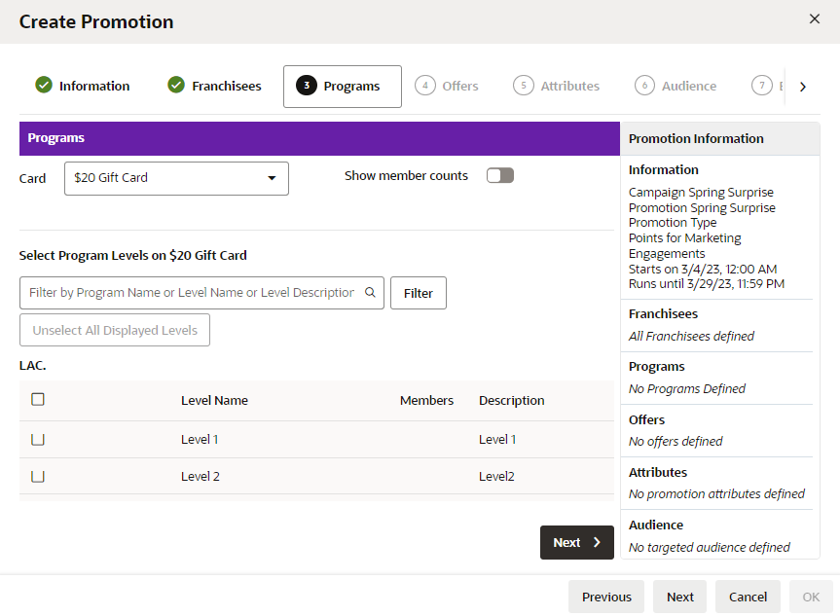840x616 pixels.
Task: Focus the Filter by Program Name input field
Action: coord(192,293)
